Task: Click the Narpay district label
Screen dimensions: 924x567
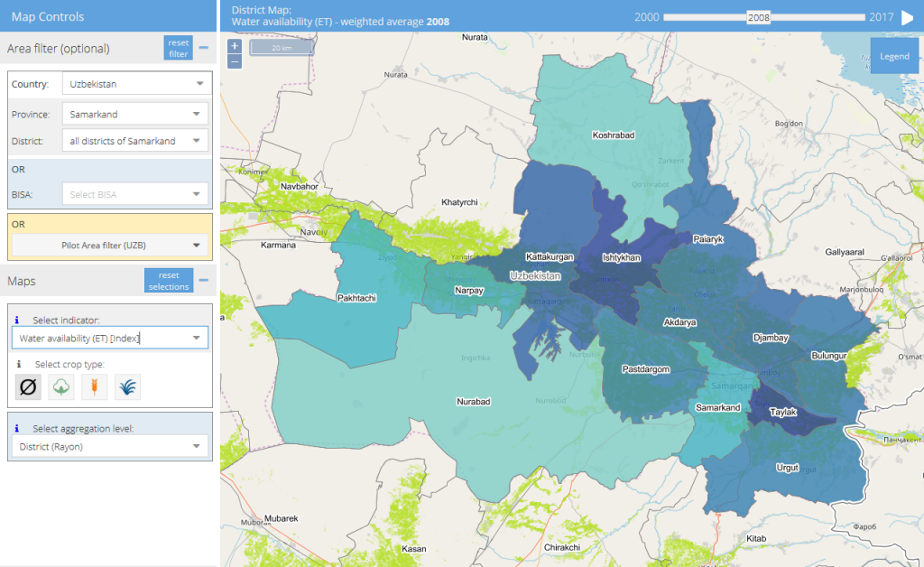Action: (x=469, y=291)
